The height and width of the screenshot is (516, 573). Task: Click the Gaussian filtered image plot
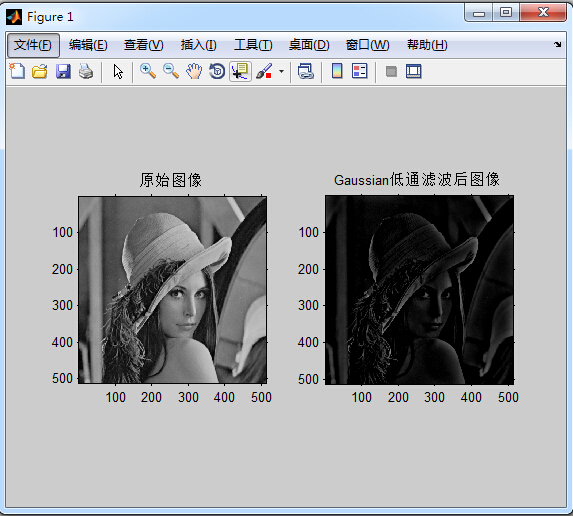pos(420,290)
